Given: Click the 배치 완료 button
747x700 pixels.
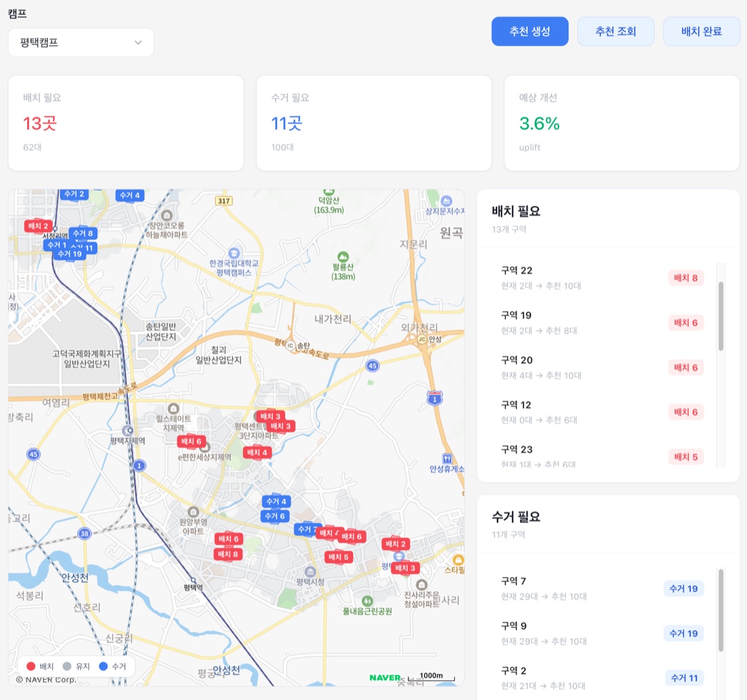Looking at the screenshot, I should 702,31.
